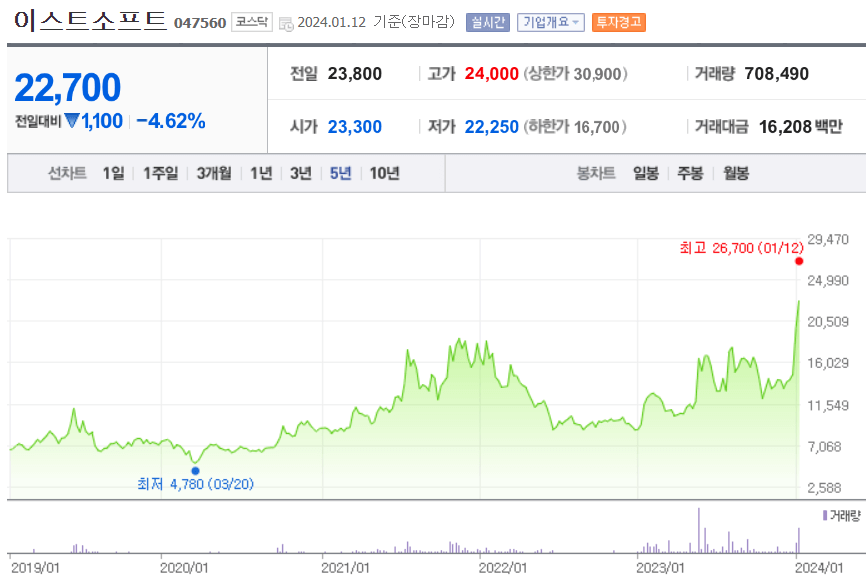This screenshot has width=866, height=583.
Task: Click the 최고 26,700 (01/12) label
Action: [x=741, y=248]
